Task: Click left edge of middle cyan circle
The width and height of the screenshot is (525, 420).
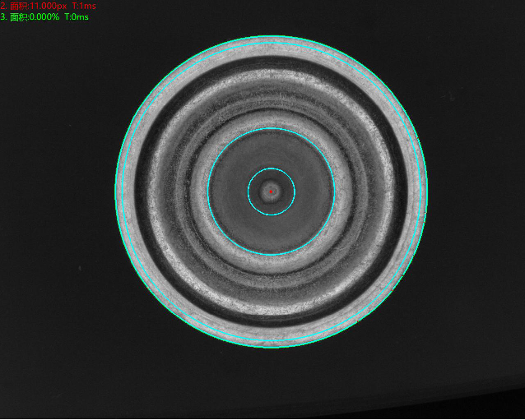Action: (x=207, y=192)
